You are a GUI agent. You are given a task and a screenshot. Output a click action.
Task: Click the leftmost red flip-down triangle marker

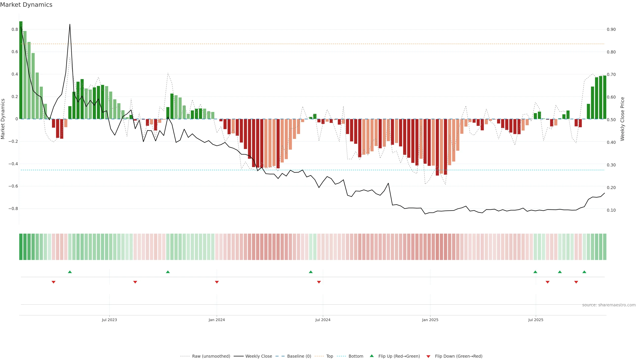click(x=53, y=282)
